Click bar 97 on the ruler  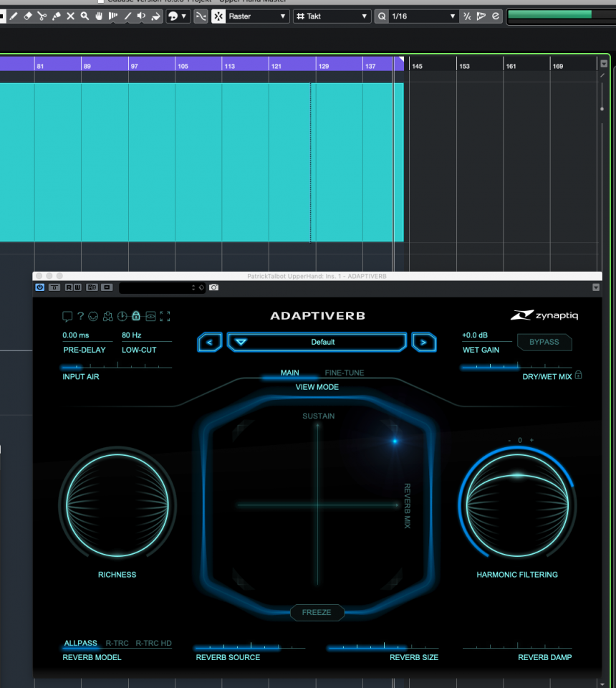coord(134,66)
